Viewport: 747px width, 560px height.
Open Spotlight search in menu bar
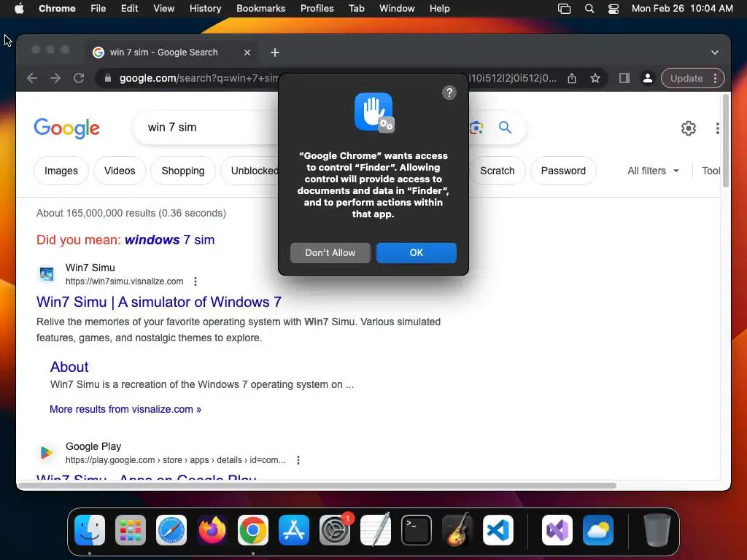(x=589, y=9)
